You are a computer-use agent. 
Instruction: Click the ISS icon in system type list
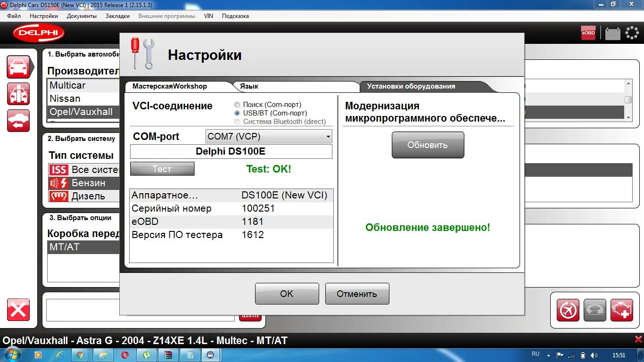point(59,170)
